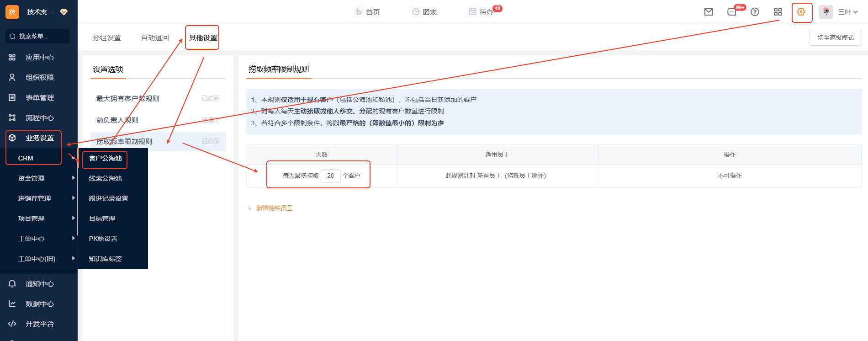Switch to the 其他设置 tab
Screen dimensions: 868x341
(203, 37)
